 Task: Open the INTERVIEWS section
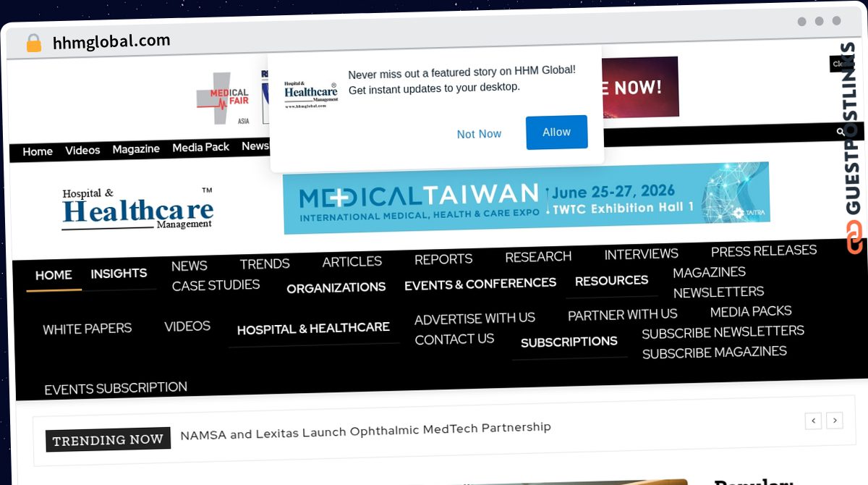642,254
